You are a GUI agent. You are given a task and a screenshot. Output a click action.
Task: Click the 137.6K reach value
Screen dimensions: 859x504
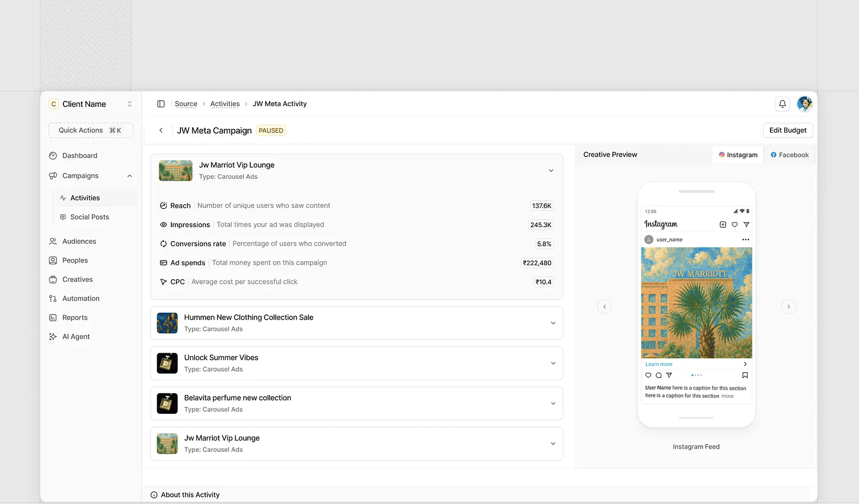point(541,206)
